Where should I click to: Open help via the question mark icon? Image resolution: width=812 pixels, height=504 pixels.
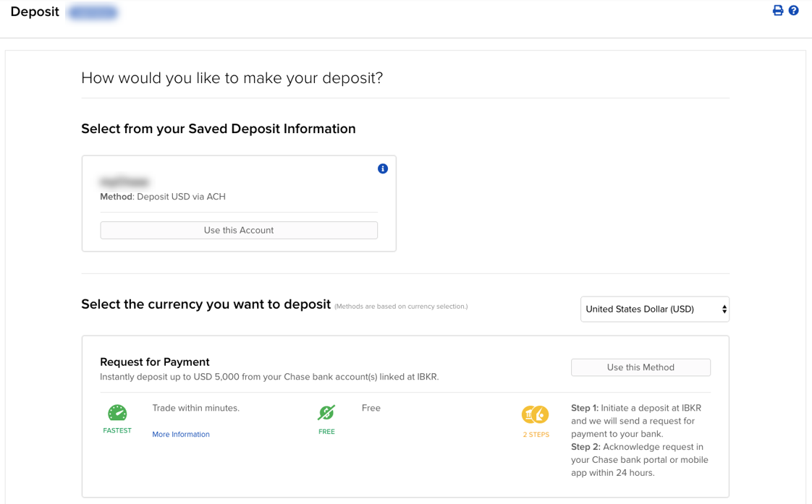point(794,10)
